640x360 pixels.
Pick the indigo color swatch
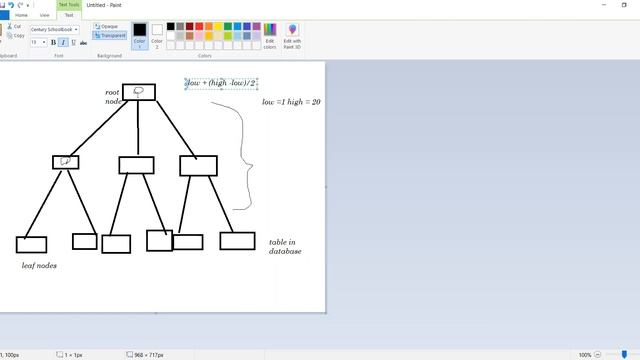(x=247, y=27)
